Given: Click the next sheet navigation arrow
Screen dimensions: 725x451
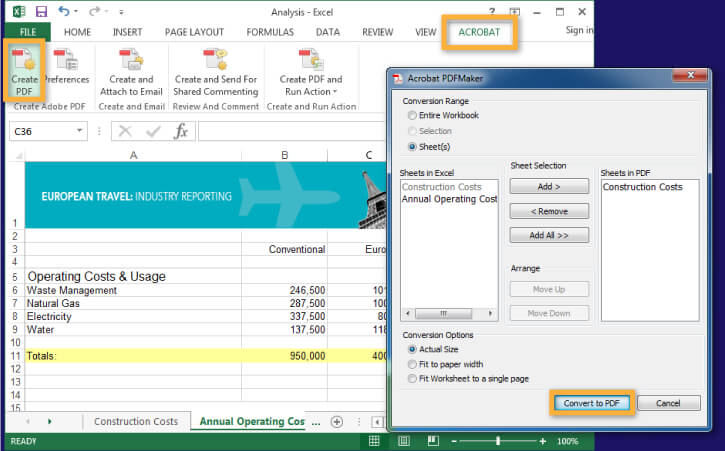Looking at the screenshot, I should (x=49, y=421).
